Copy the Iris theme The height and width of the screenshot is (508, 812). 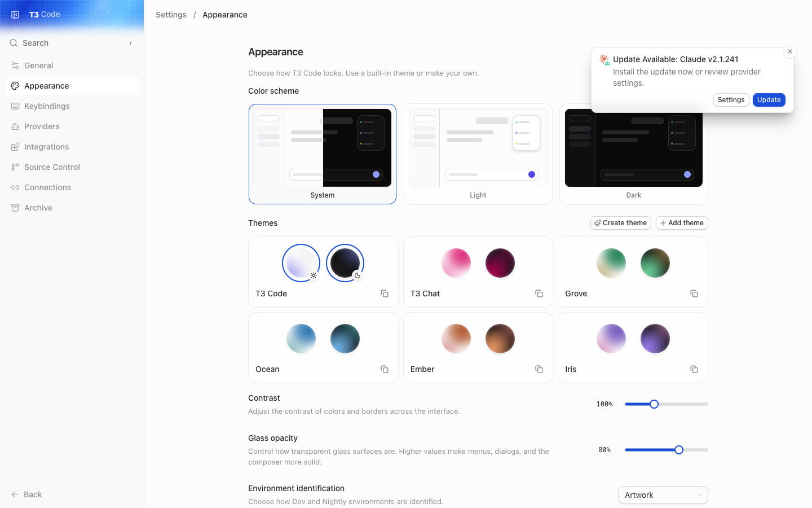[x=694, y=369]
